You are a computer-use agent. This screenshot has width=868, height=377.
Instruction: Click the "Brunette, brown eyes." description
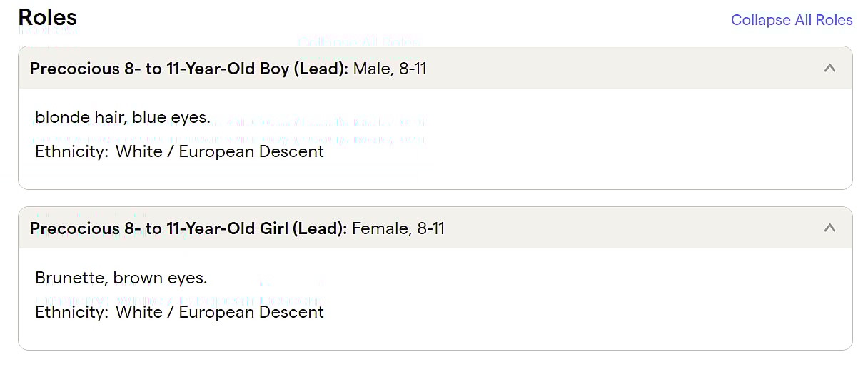[121, 277]
